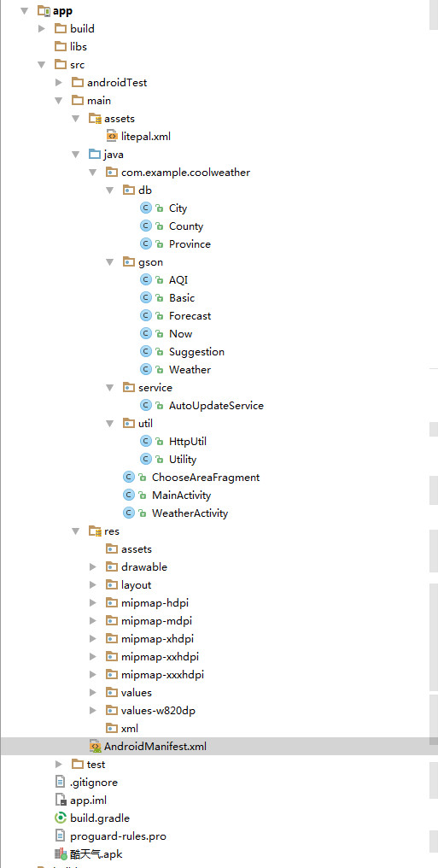Select the .gitignore file

click(x=93, y=783)
